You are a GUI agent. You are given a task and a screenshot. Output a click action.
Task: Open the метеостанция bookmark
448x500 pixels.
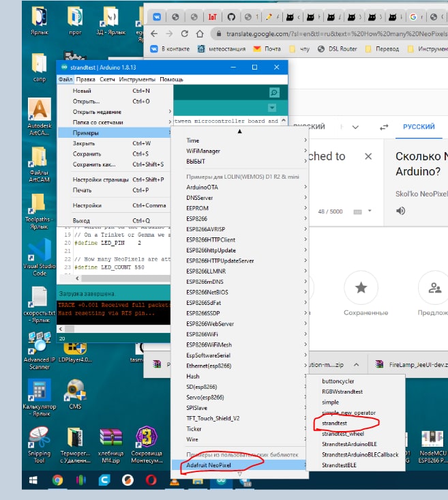[222, 49]
